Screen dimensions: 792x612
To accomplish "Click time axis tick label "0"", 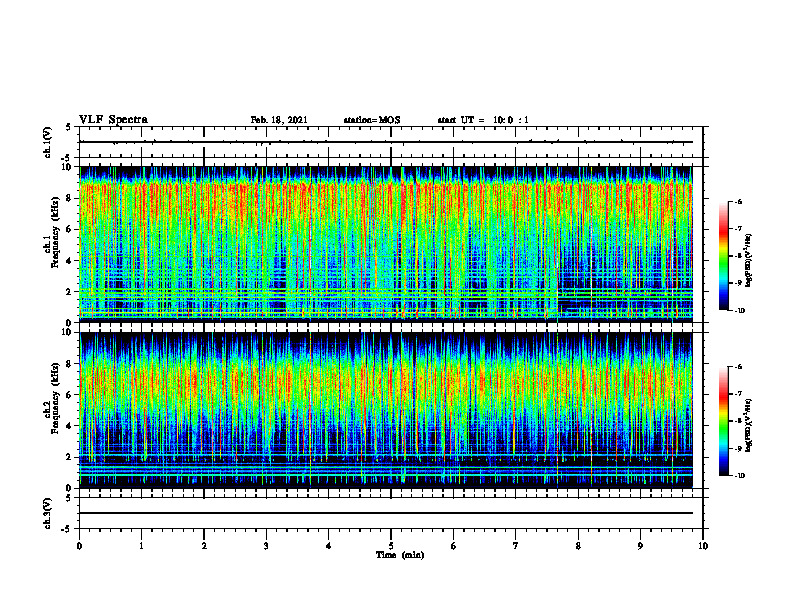I will tap(79, 546).
